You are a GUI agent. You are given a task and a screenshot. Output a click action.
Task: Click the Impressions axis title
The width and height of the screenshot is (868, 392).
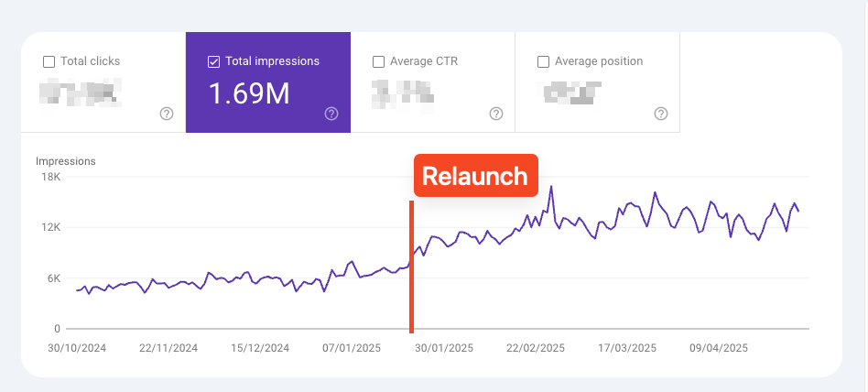[x=66, y=161]
